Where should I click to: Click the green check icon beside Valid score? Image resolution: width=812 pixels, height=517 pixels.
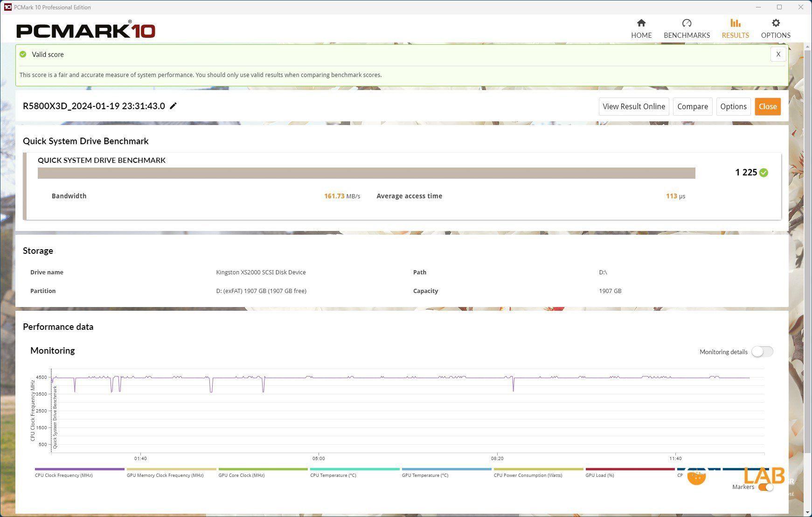(x=23, y=54)
